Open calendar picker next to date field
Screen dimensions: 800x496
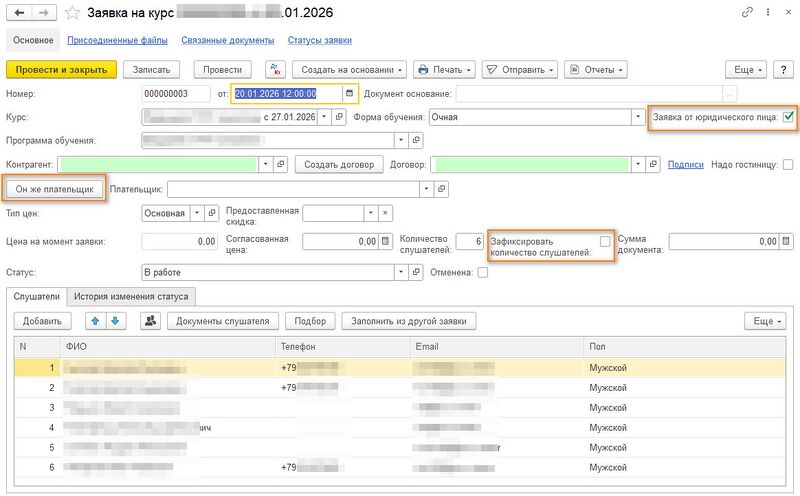point(349,94)
